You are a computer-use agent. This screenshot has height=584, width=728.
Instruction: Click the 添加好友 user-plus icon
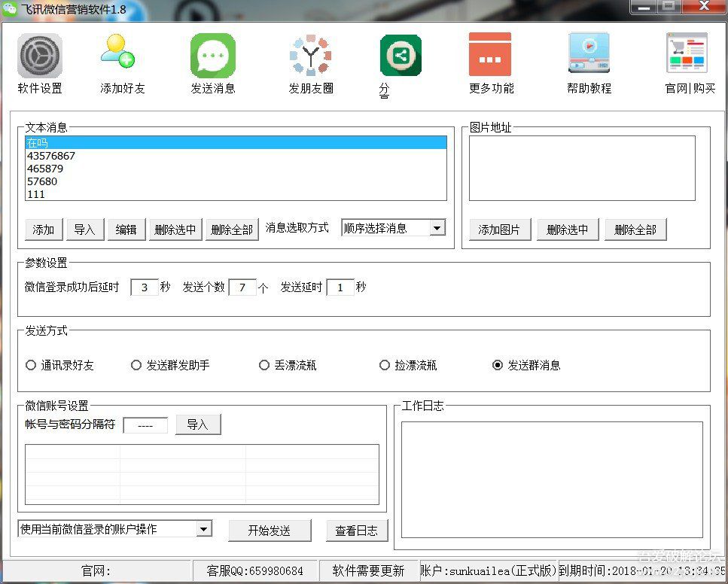click(x=118, y=51)
